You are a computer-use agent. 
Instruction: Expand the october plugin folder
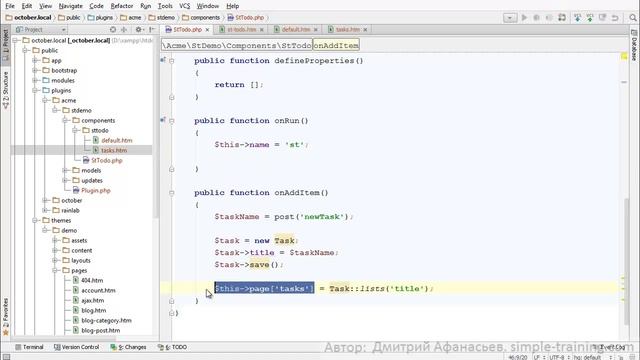[x=45, y=200]
